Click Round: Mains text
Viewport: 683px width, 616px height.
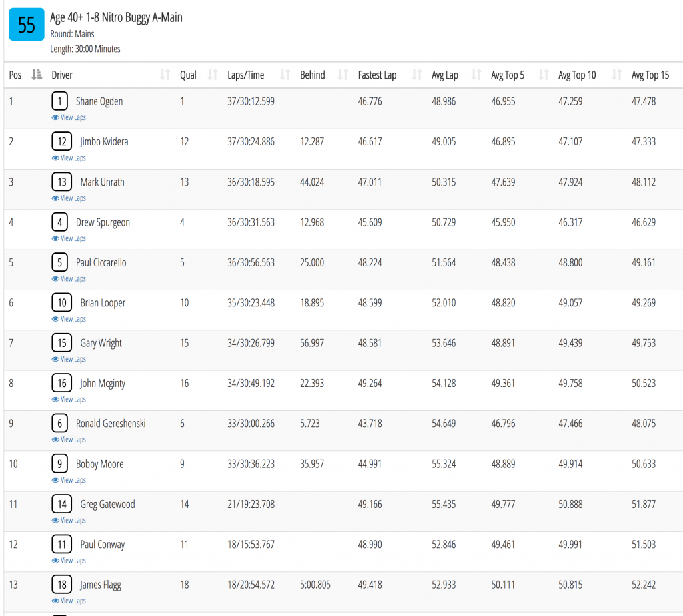72,34
